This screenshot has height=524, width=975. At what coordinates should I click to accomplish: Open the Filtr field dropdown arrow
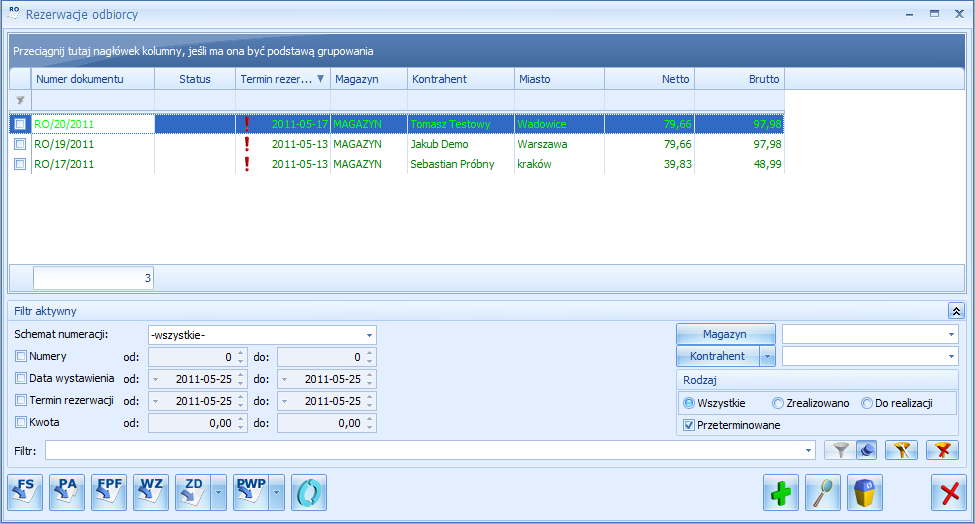pyautogui.click(x=808, y=451)
